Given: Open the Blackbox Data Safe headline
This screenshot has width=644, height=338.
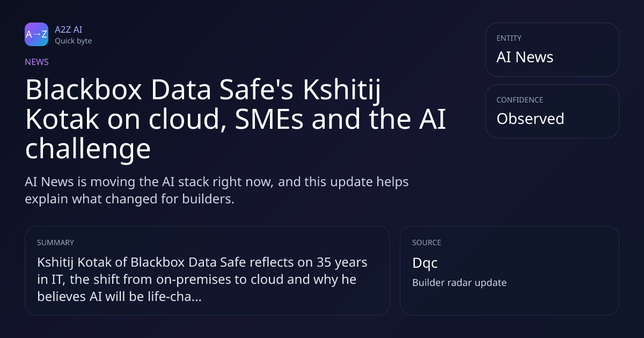Looking at the screenshot, I should click(x=236, y=120).
